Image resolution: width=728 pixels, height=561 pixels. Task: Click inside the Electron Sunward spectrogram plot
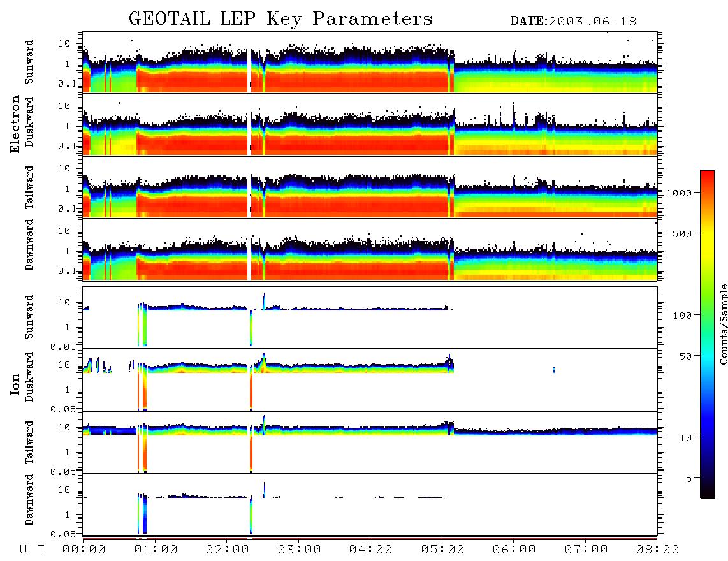(370, 62)
